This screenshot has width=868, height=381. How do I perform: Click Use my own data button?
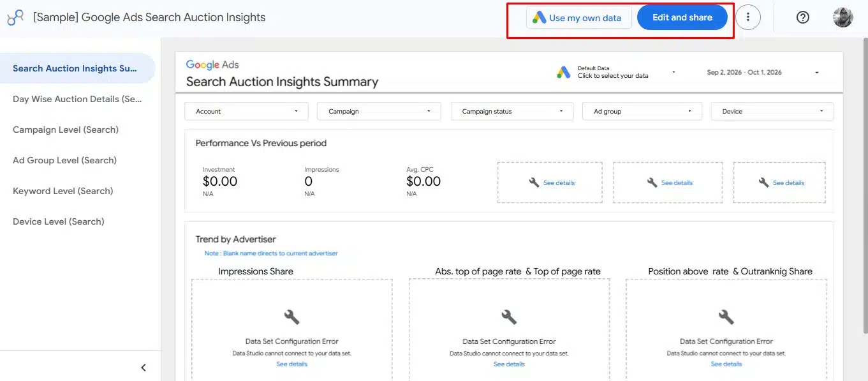click(x=578, y=18)
